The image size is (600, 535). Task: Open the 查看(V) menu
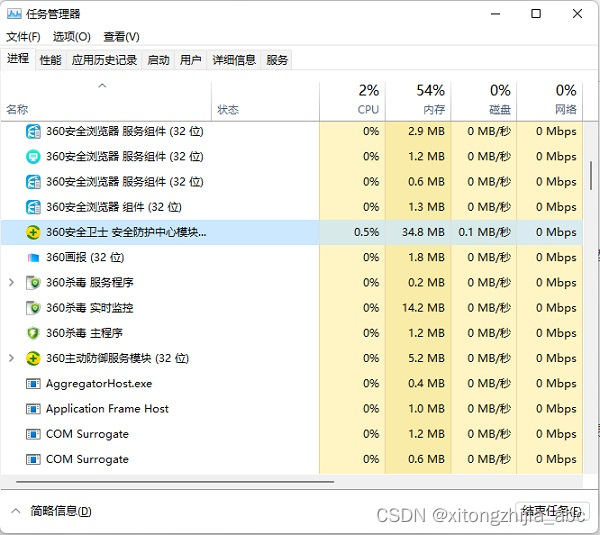tap(121, 37)
